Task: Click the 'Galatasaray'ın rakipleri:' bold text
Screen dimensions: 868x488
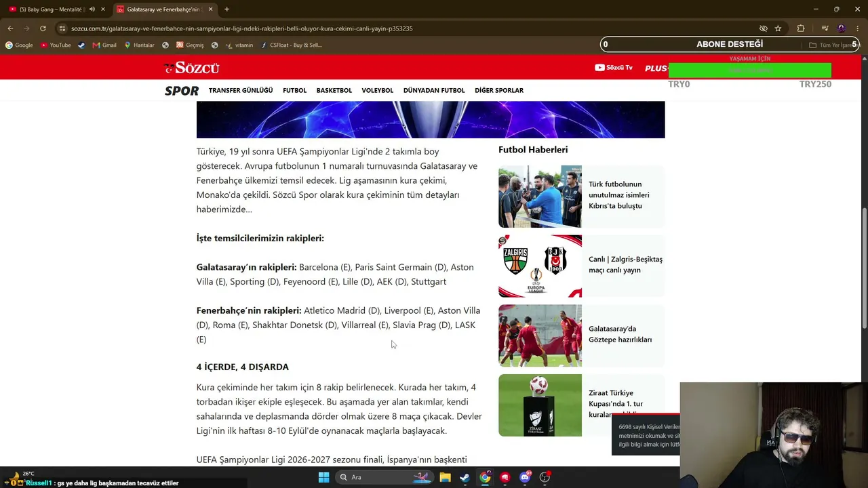Action: (247, 267)
